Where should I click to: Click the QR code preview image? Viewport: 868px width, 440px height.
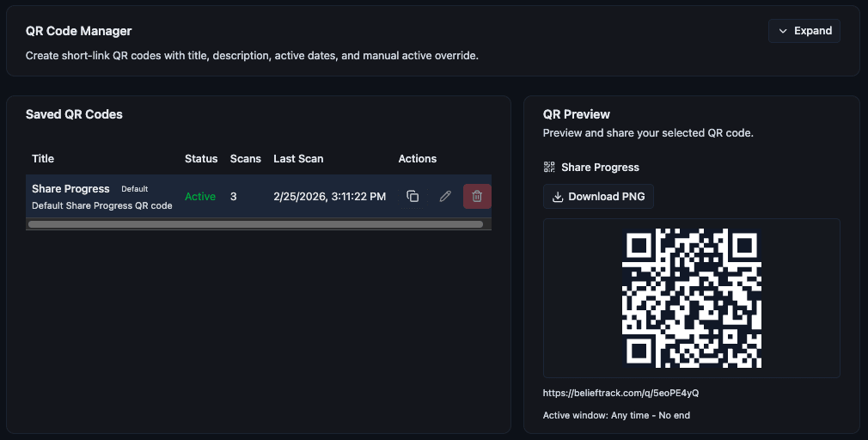(692, 298)
